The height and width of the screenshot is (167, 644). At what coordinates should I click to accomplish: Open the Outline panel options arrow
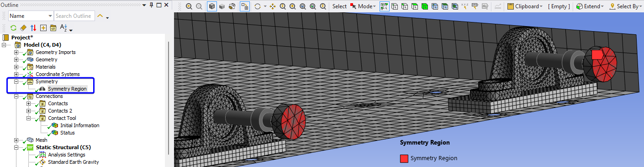tap(143, 5)
